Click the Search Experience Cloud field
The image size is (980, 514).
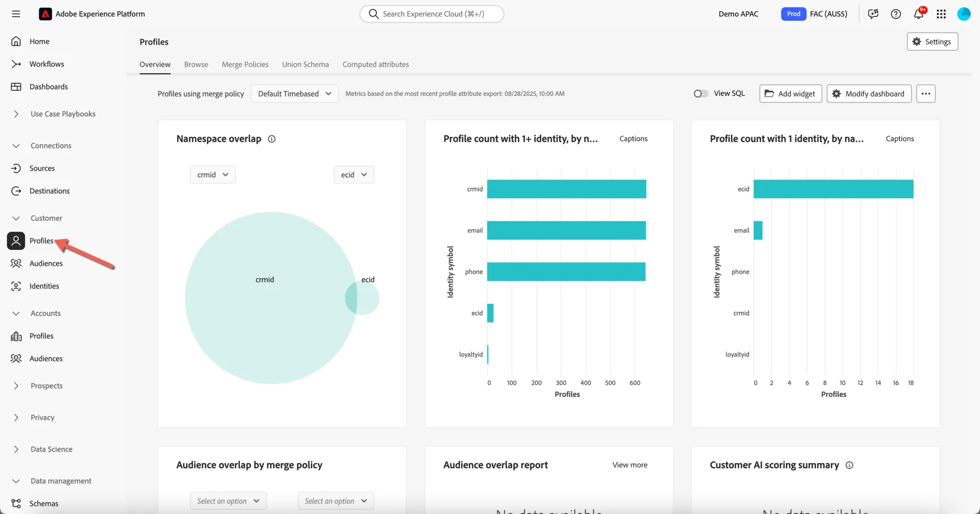[x=432, y=14]
